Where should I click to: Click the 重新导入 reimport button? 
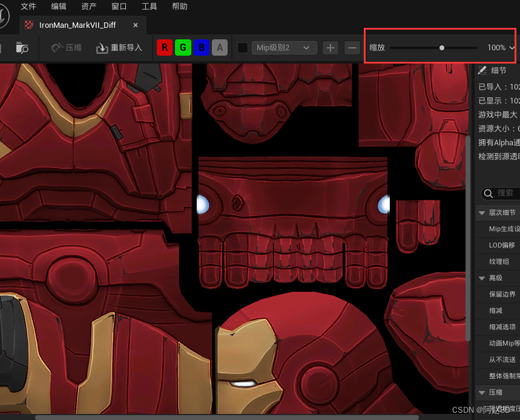pos(119,48)
